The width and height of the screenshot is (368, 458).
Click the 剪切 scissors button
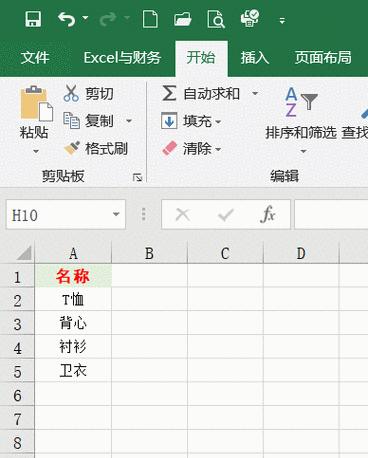[89, 93]
